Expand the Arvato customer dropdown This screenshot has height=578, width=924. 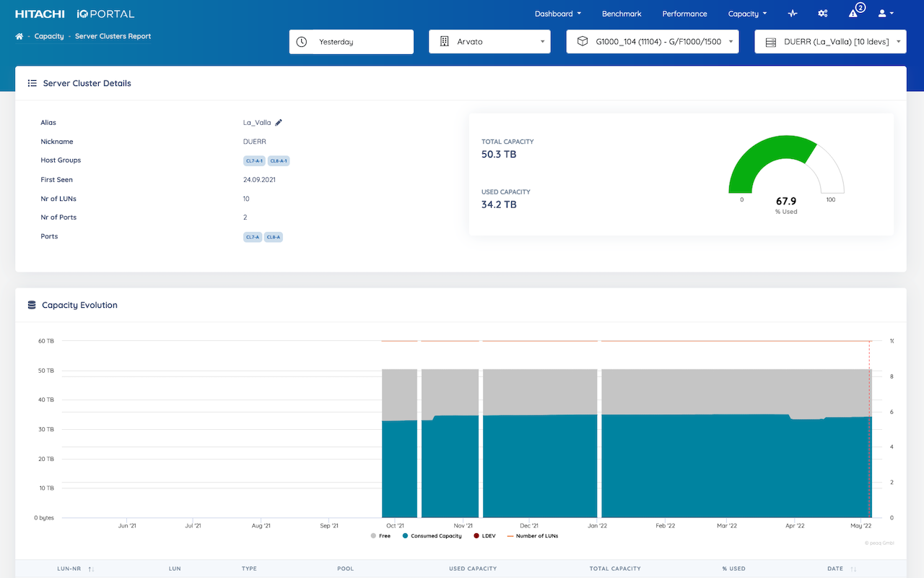point(489,42)
